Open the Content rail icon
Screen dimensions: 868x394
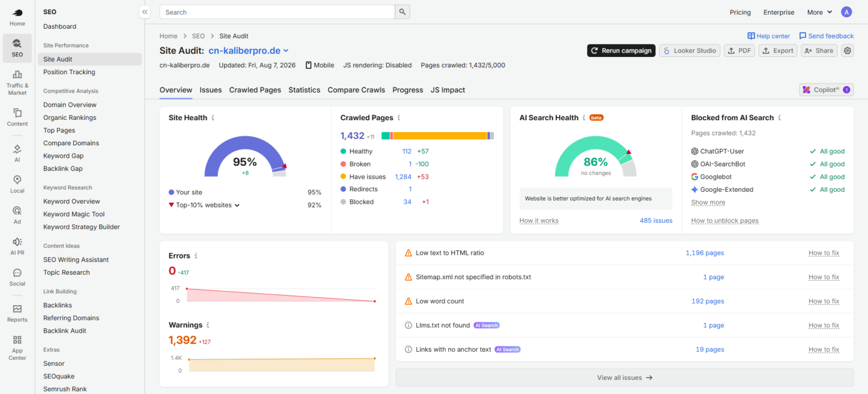17,117
